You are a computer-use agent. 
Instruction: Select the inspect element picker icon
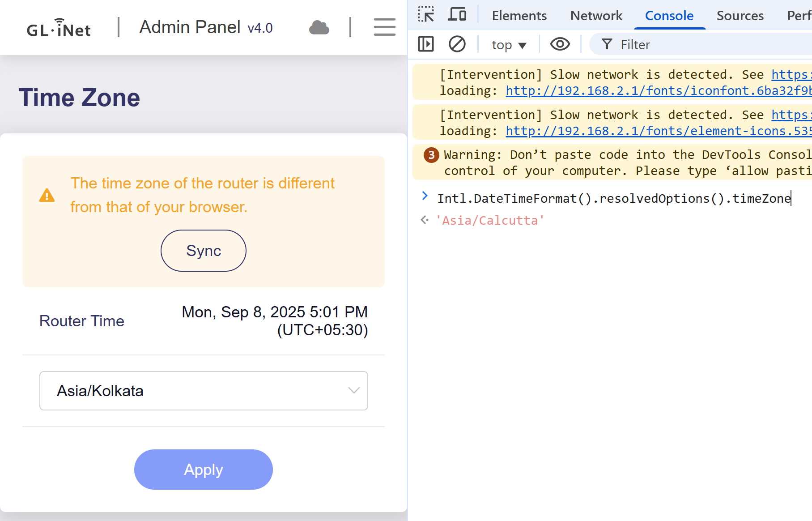tap(426, 15)
